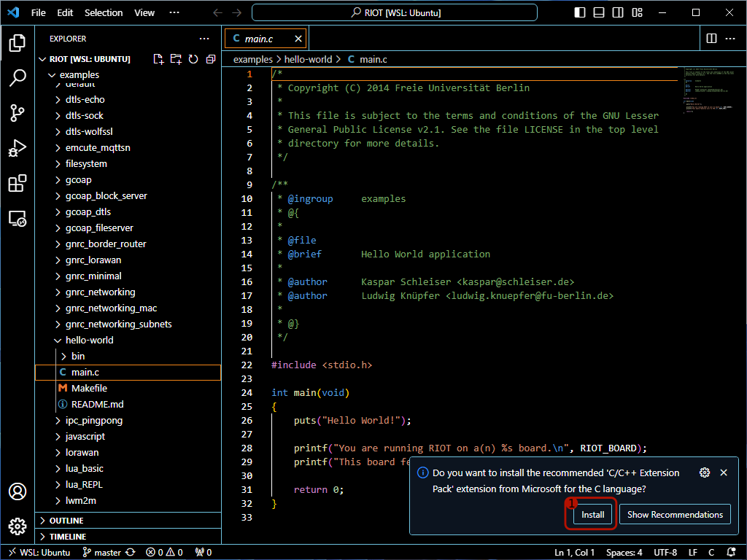Expand the OUTLINE section
Viewport: 747px width, 560px height.
pyautogui.click(x=66, y=520)
